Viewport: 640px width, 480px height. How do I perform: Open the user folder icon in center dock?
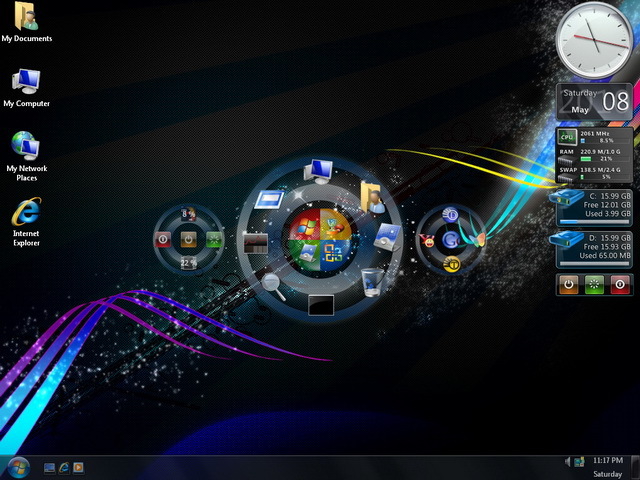click(372, 198)
